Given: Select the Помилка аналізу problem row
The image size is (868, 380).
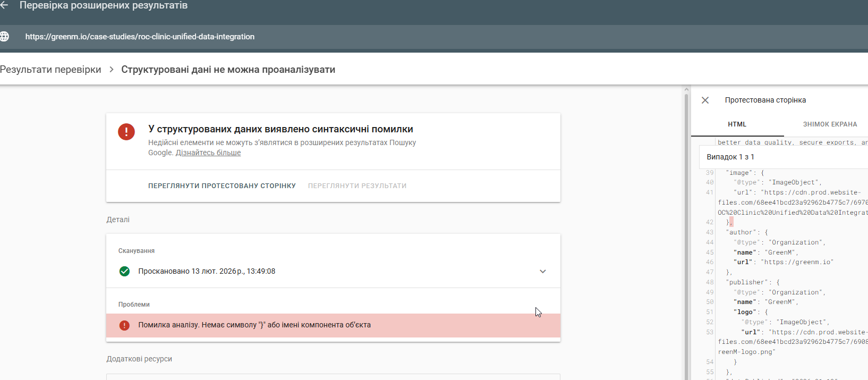Looking at the screenshot, I should (x=333, y=325).
